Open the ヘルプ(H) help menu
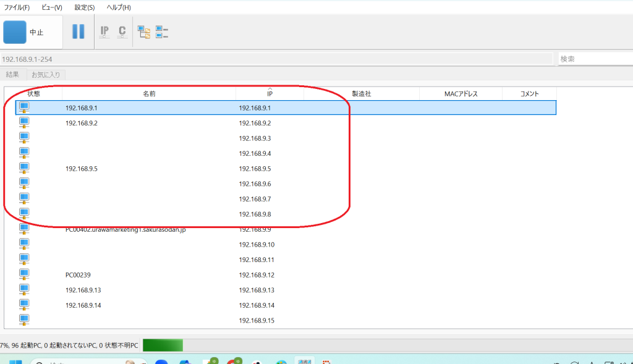633x364 pixels. pyautogui.click(x=118, y=7)
